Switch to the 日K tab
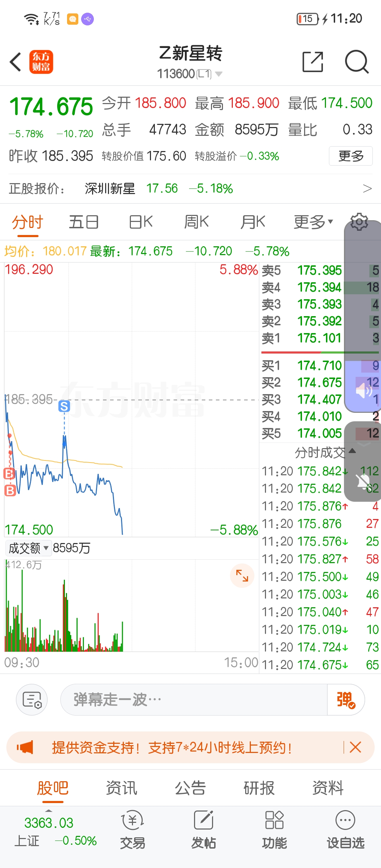The width and height of the screenshot is (381, 868). tap(141, 222)
